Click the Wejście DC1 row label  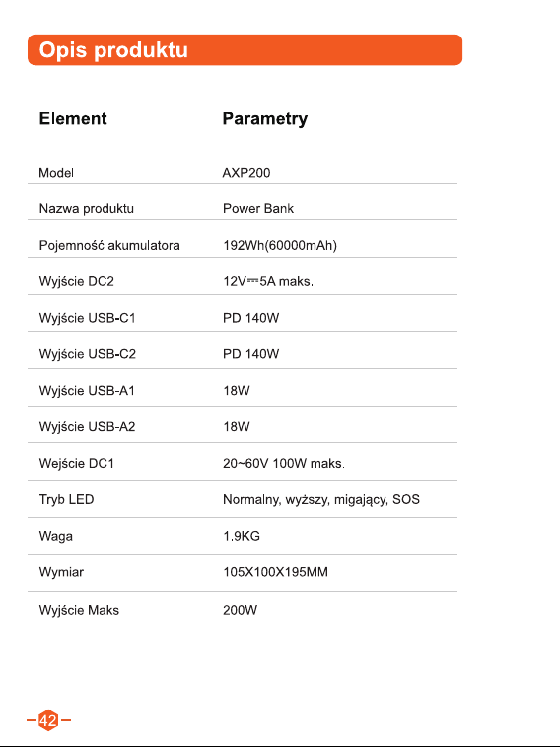click(77, 464)
